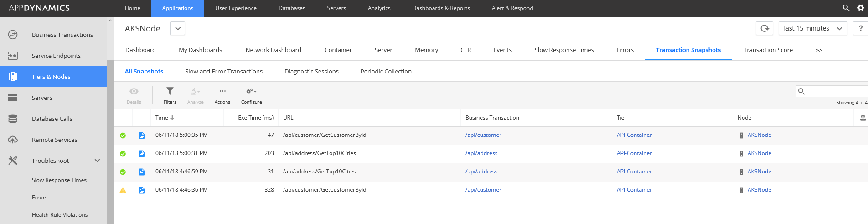Collapse the Troubleshoot chevron in sidebar
The image size is (868, 224).
(x=97, y=161)
